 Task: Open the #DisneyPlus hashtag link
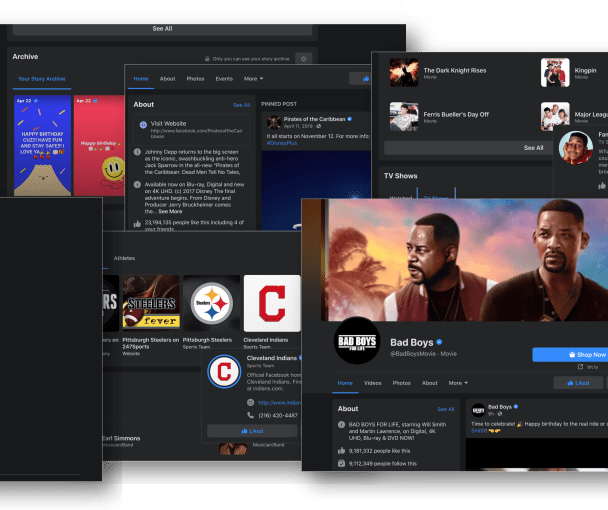(x=282, y=143)
